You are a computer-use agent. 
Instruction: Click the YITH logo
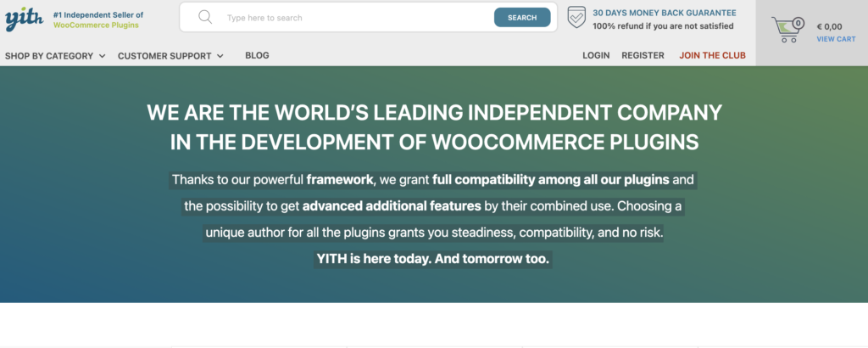(25, 20)
